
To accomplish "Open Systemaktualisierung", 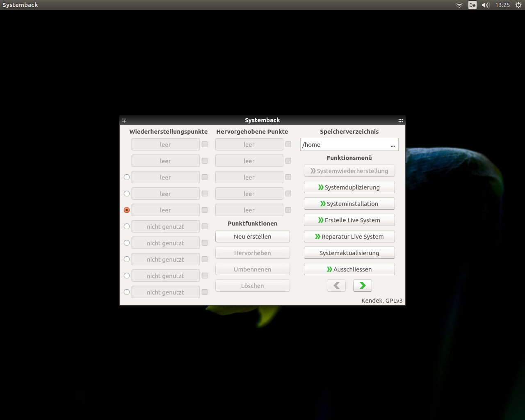I will pyautogui.click(x=349, y=253).
